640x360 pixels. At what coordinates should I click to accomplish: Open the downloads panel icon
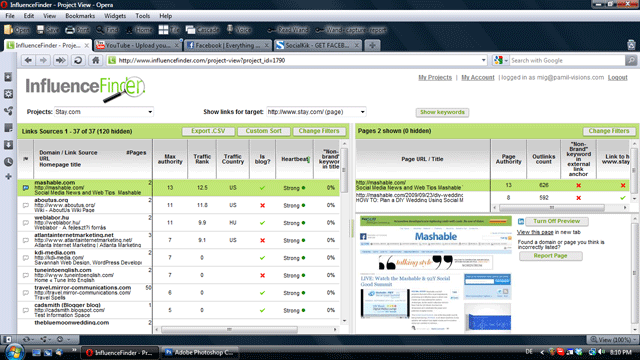tap(8, 145)
